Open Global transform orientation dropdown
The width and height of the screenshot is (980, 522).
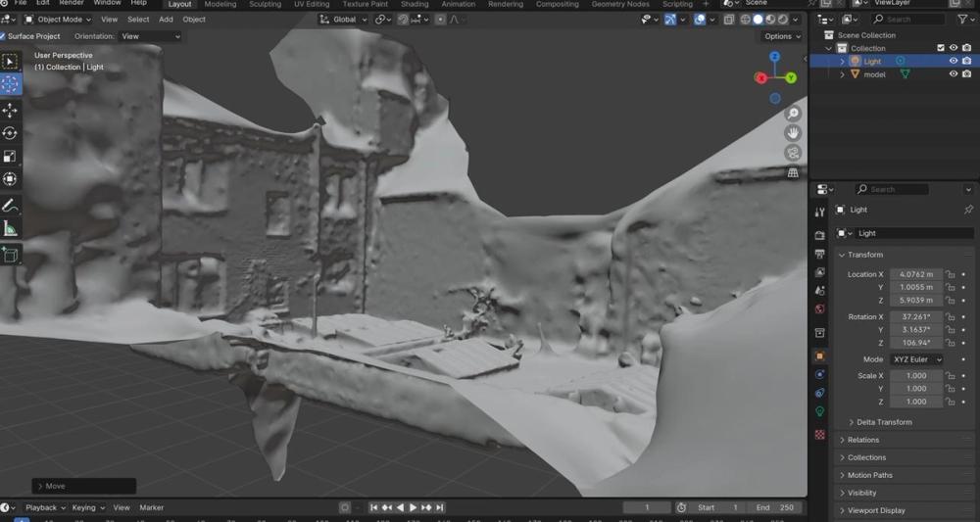343,20
